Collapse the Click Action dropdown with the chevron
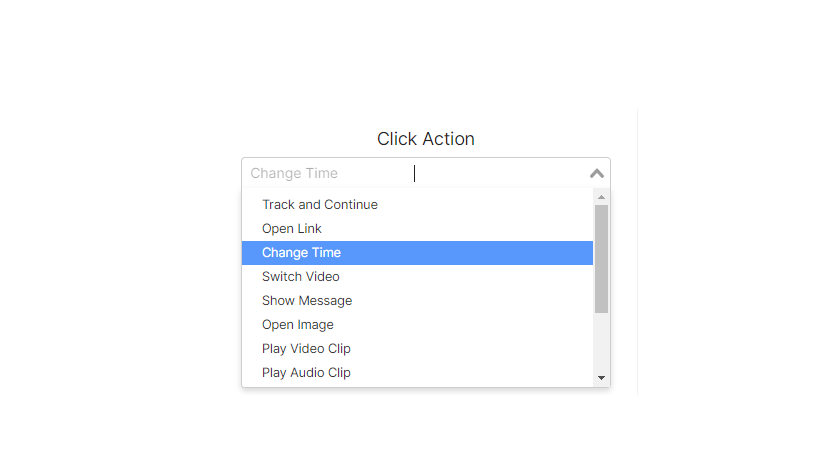 click(597, 173)
